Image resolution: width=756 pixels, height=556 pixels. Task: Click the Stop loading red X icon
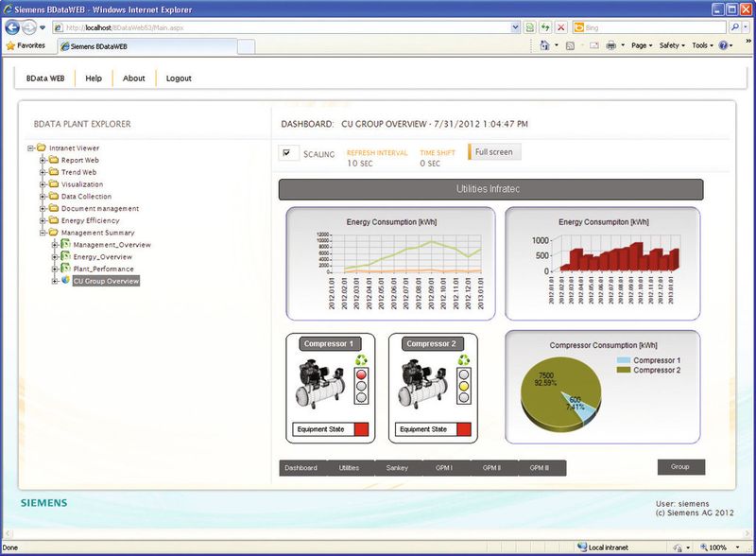point(560,27)
